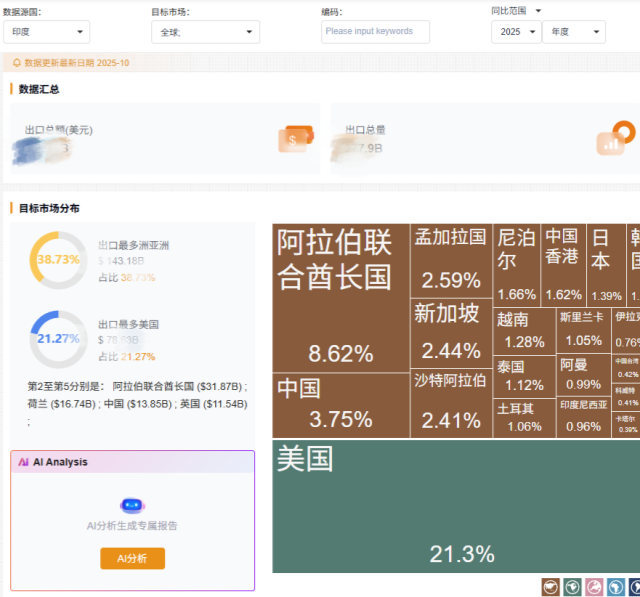Screen dimensions: 640x597
Task: Click the AI分析 orange button
Action: point(133,558)
